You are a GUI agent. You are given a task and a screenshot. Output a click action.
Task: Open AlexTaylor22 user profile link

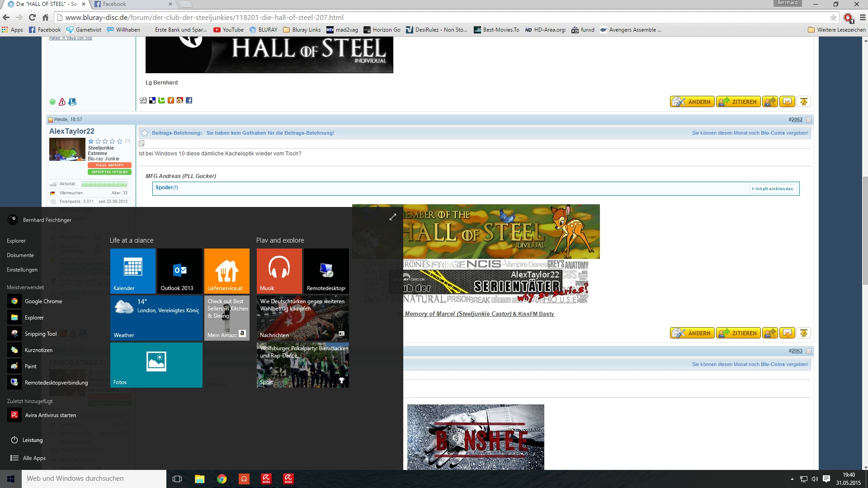click(x=72, y=131)
